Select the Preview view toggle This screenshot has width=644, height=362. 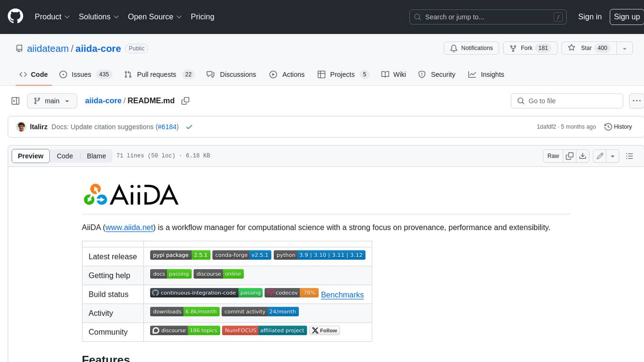31,156
